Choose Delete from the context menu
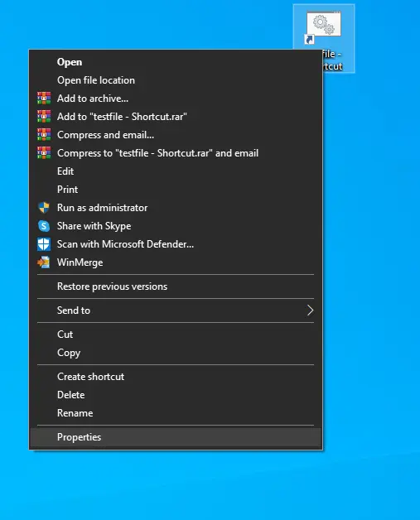The height and width of the screenshot is (520, 420). (x=176, y=395)
